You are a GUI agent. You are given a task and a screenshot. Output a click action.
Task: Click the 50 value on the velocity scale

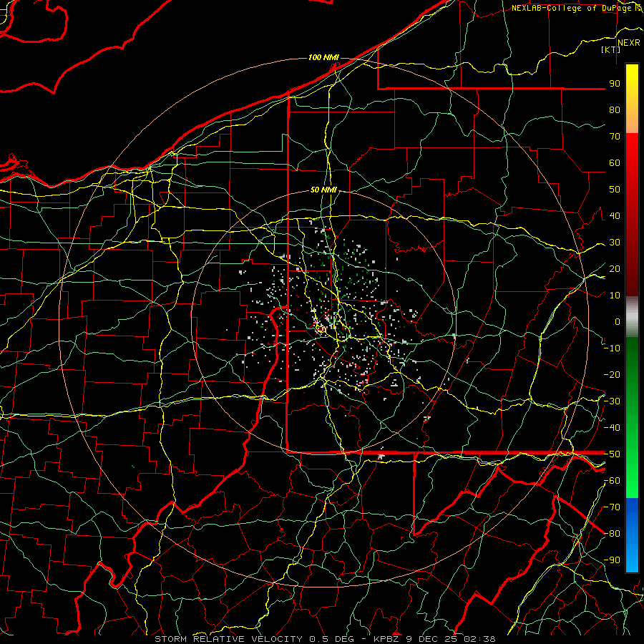click(615, 190)
